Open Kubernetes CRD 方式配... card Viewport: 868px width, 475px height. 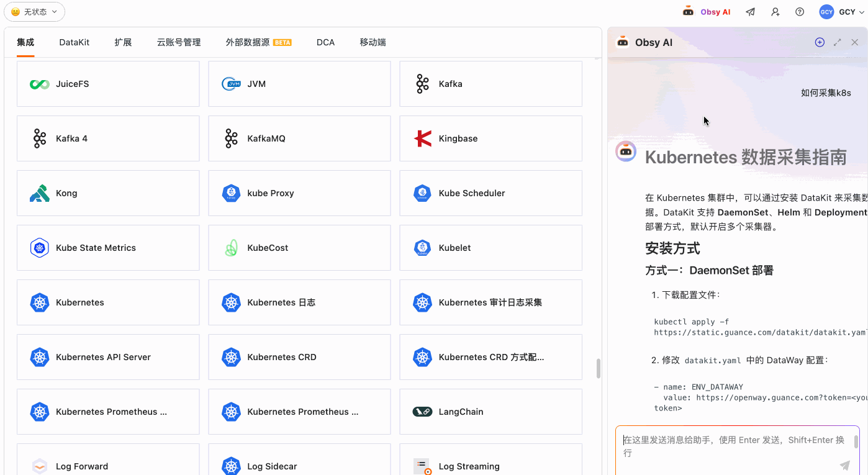(491, 357)
